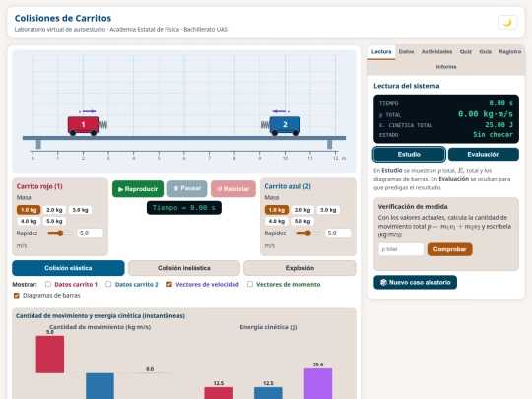This screenshot has height=399, width=532.
Task: Switch to the Datos tab
Action: pos(406,52)
